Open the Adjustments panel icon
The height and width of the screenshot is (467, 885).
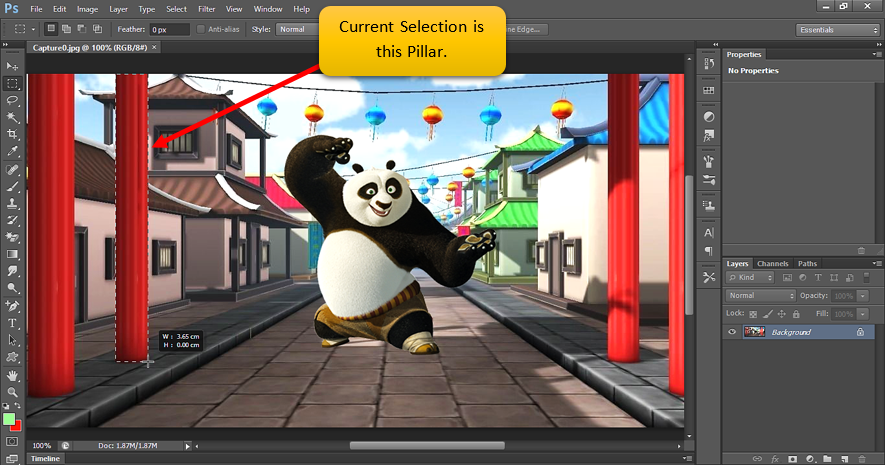(x=709, y=117)
